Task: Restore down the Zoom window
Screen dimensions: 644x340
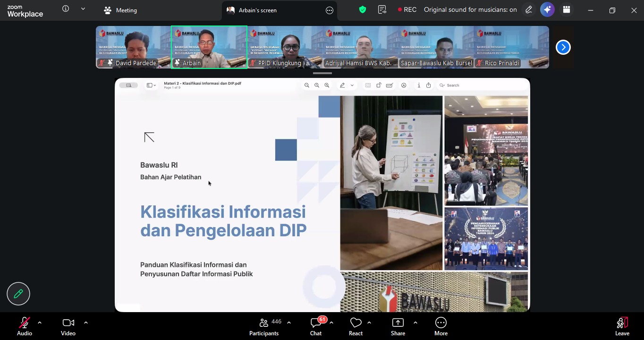Action: click(x=612, y=10)
